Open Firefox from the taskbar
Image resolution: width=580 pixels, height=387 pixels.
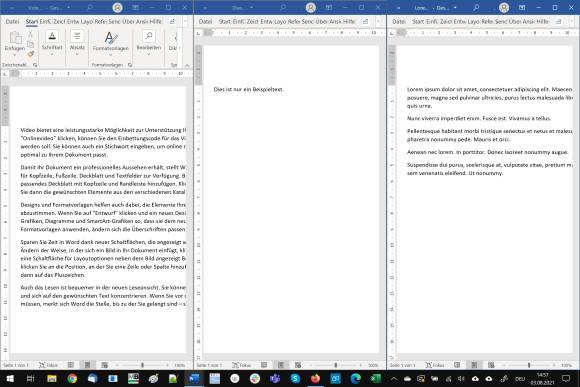315,378
